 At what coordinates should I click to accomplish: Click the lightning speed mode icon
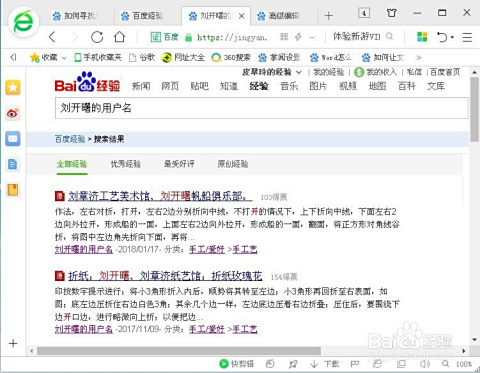pos(298,37)
